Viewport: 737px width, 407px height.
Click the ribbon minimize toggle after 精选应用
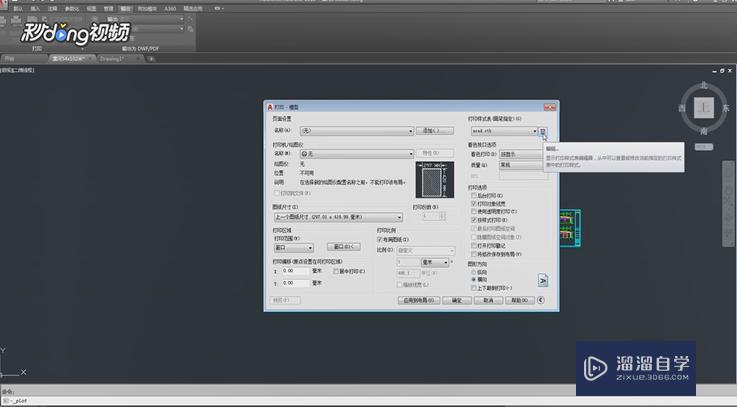tap(219, 8)
